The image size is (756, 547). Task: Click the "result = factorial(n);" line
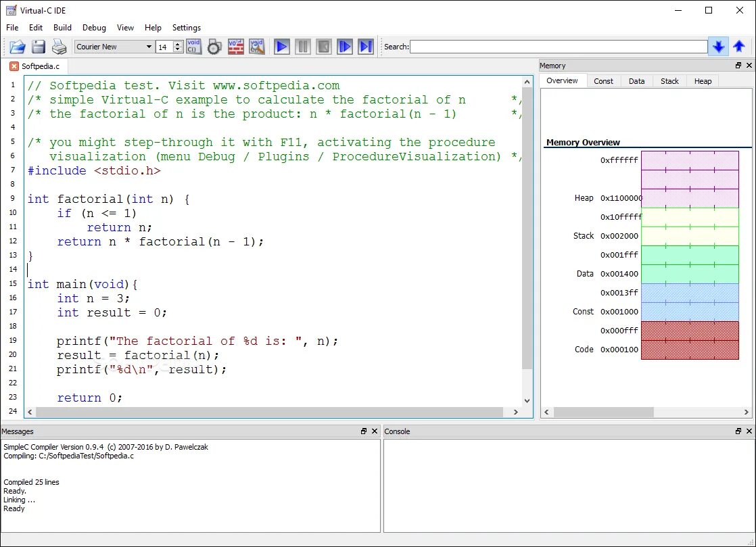pyautogui.click(x=138, y=355)
